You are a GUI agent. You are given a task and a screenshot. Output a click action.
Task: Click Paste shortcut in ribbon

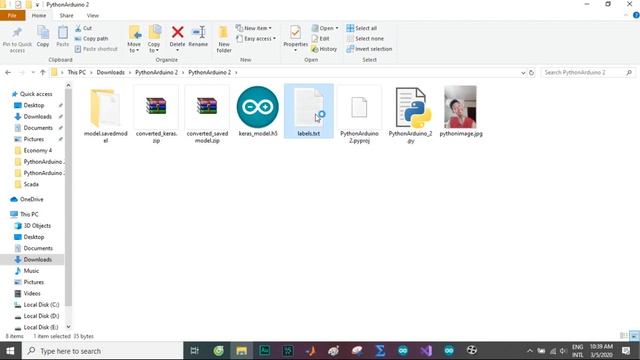coord(96,49)
